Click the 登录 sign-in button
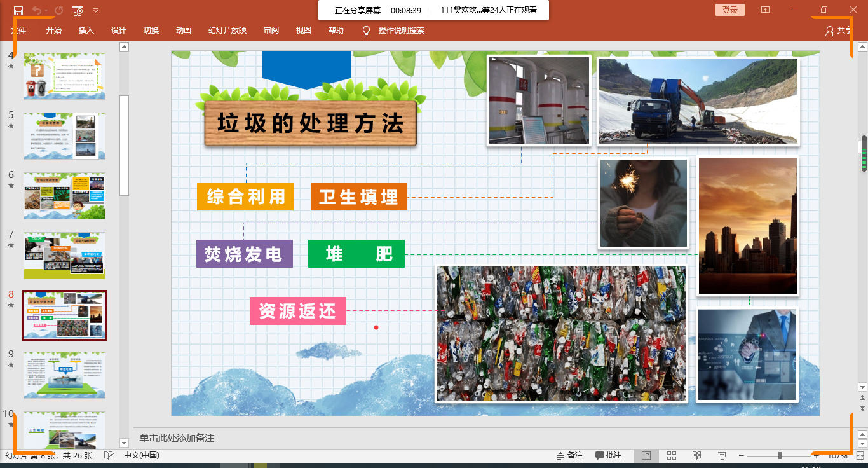Image resolution: width=868 pixels, height=468 pixels. [x=730, y=10]
